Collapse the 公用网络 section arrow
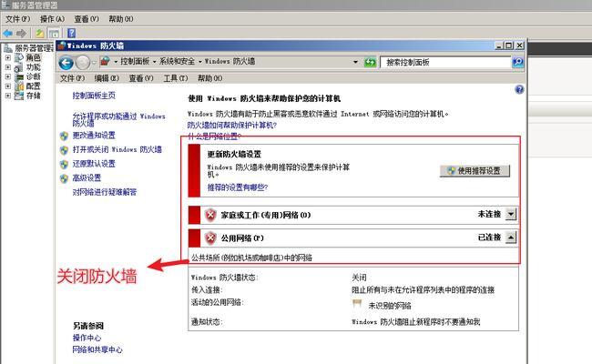The width and height of the screenshot is (592, 364). (510, 238)
